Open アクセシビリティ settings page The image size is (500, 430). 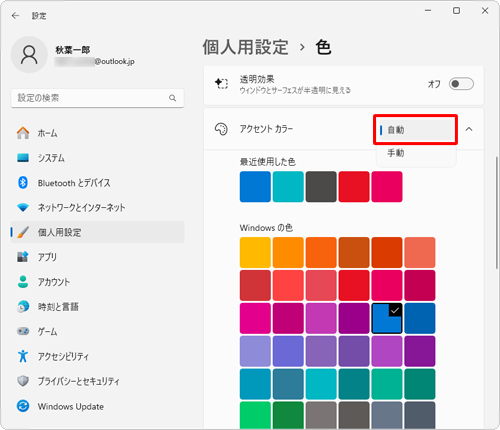tap(97, 356)
